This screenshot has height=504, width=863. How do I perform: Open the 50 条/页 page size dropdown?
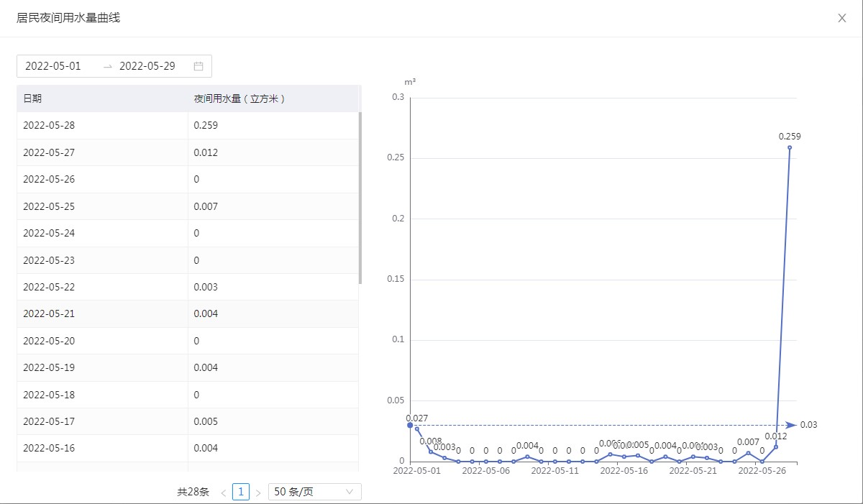tap(314, 492)
